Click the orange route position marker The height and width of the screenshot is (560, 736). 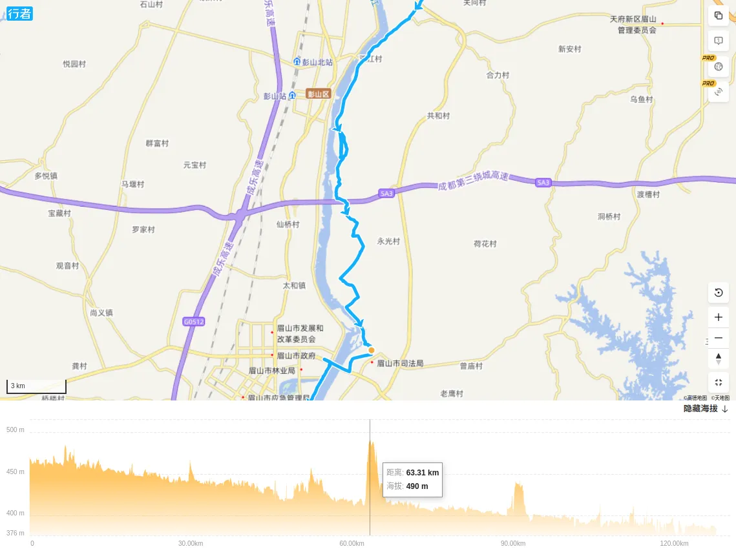[372, 350]
